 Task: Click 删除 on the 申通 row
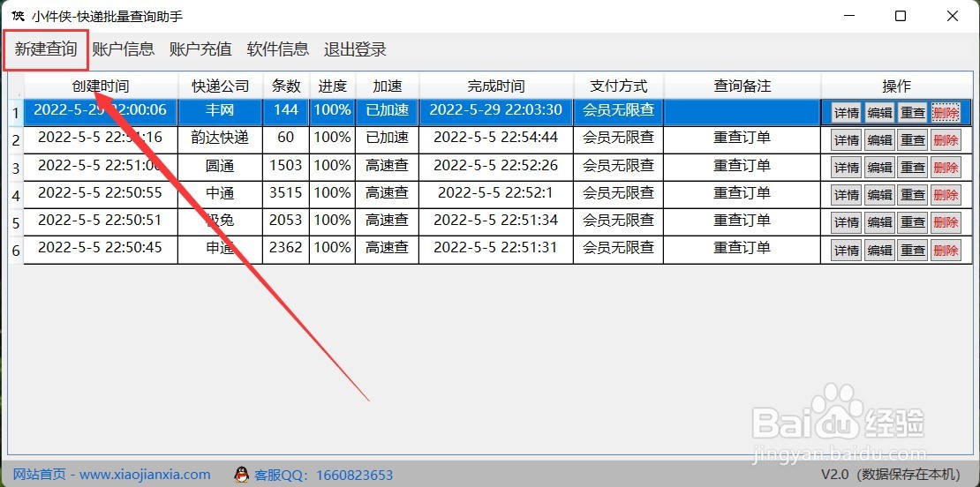pos(946,251)
